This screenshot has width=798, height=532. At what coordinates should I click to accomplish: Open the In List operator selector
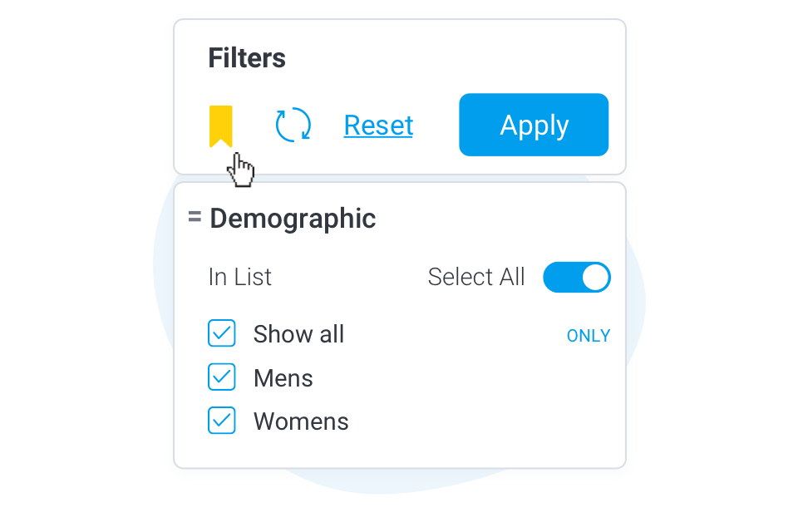[x=240, y=277]
